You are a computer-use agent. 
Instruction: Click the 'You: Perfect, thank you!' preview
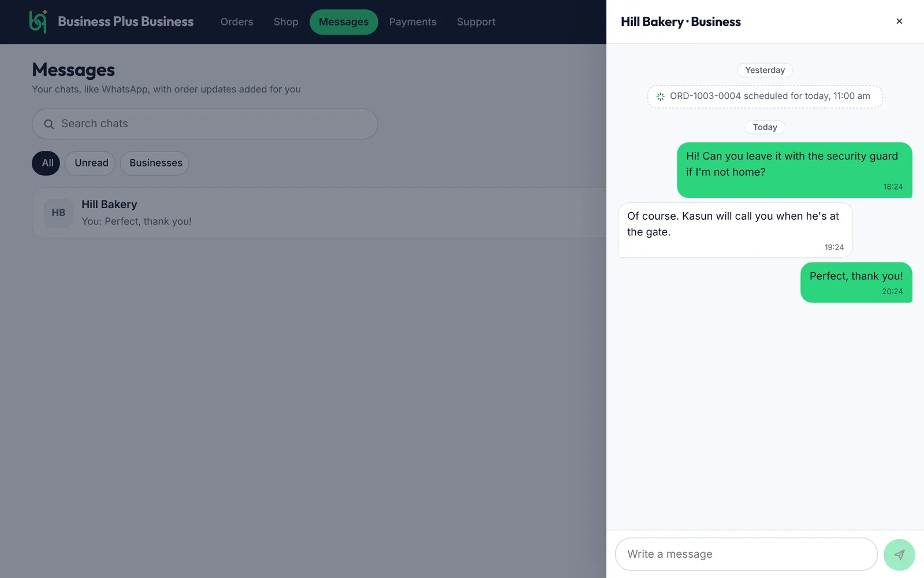click(x=136, y=221)
